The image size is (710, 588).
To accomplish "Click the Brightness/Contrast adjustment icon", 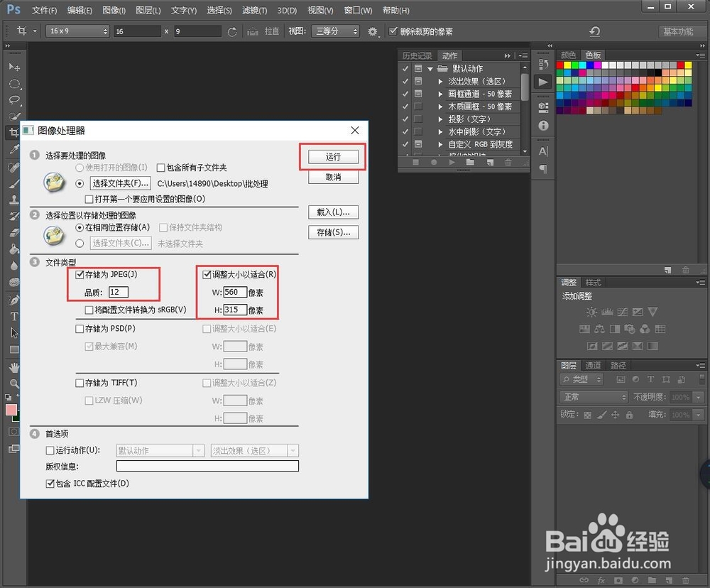I will pos(591,312).
